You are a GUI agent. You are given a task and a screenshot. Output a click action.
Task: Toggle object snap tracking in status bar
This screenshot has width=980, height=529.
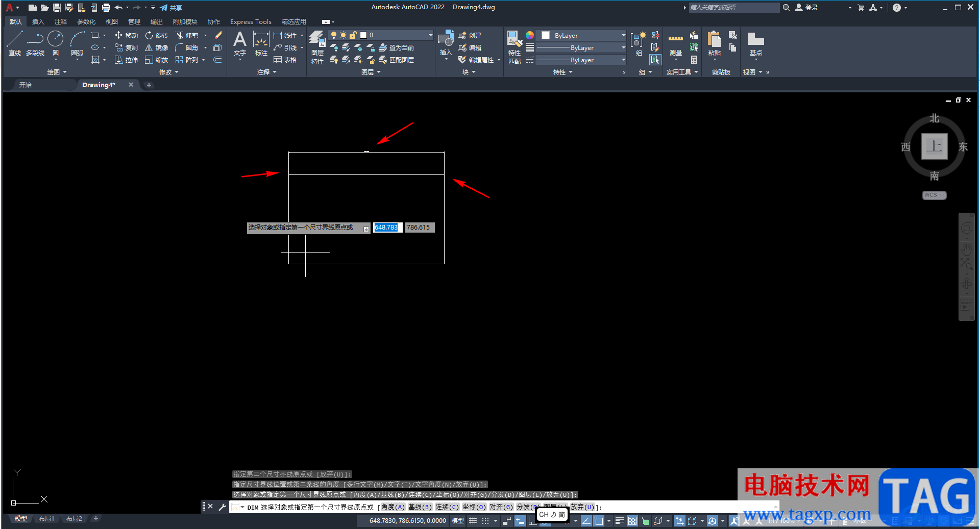586,521
